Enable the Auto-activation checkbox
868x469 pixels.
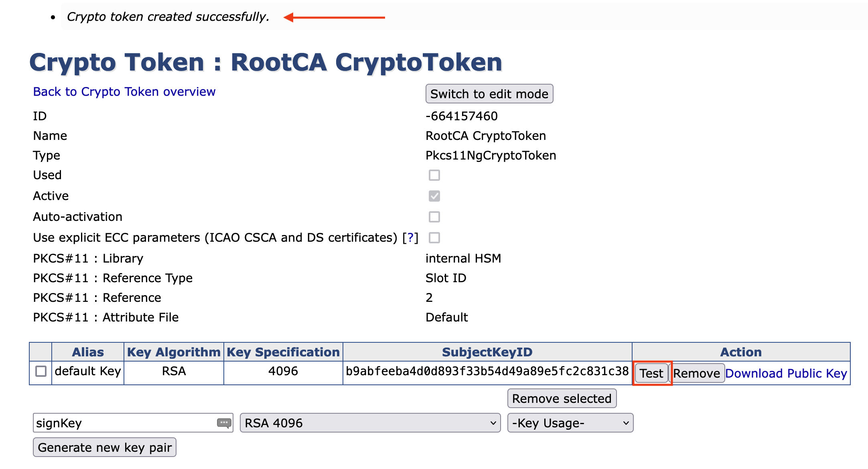point(434,217)
